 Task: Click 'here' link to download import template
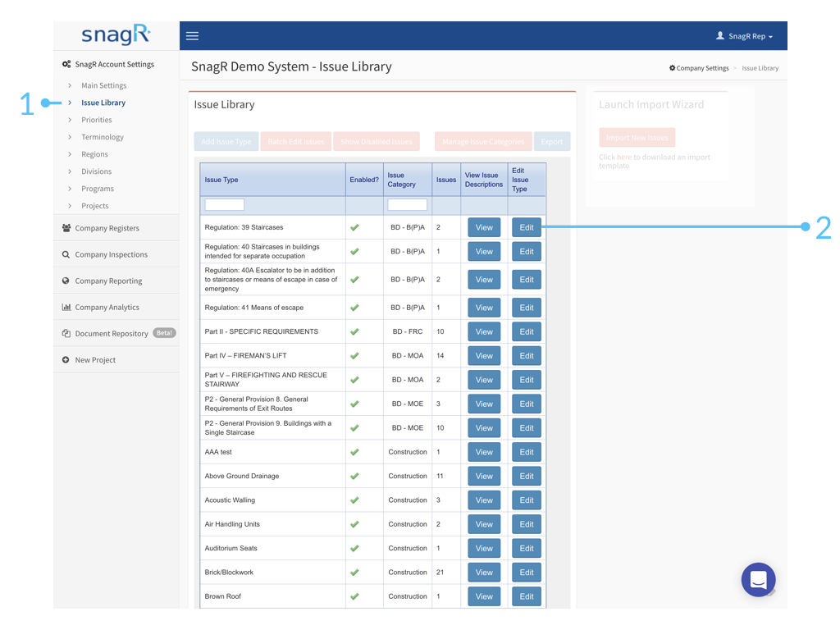[624, 157]
